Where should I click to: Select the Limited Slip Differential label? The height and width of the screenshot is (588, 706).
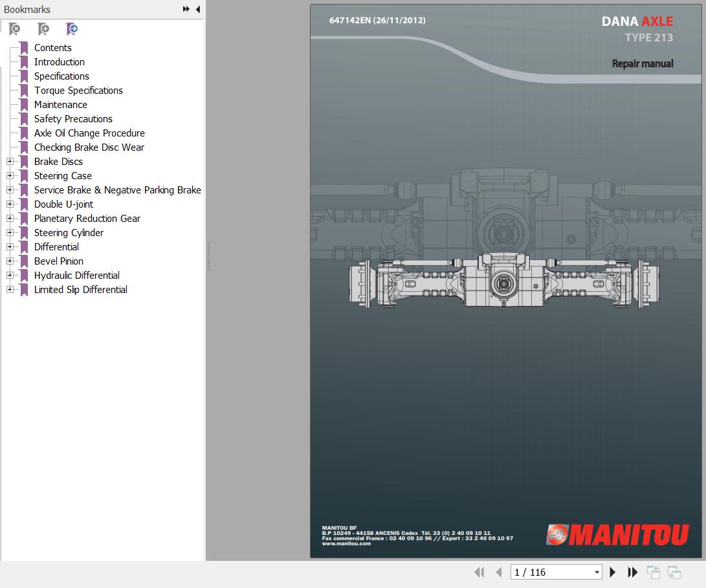point(81,290)
